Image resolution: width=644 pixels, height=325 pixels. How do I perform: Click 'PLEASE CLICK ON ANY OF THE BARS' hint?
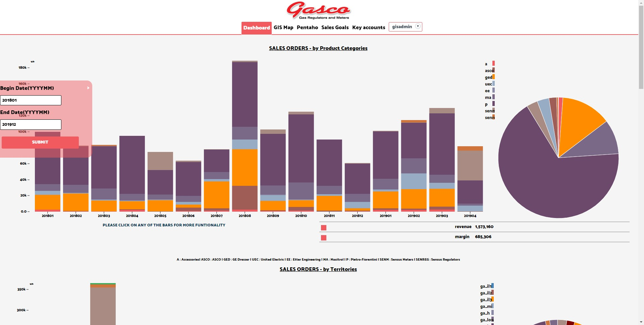click(x=164, y=225)
